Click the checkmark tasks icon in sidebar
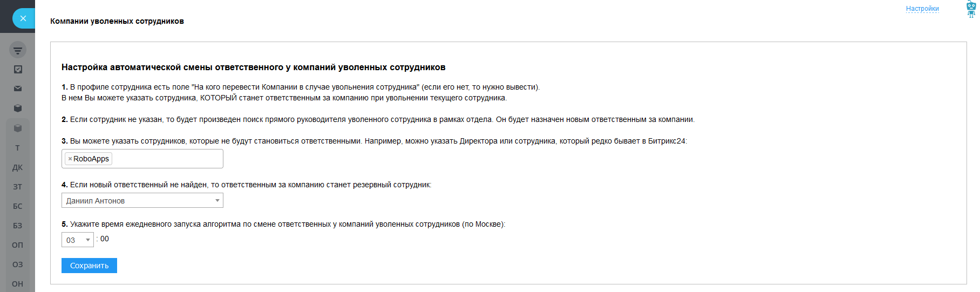The image size is (980, 292). (18, 70)
